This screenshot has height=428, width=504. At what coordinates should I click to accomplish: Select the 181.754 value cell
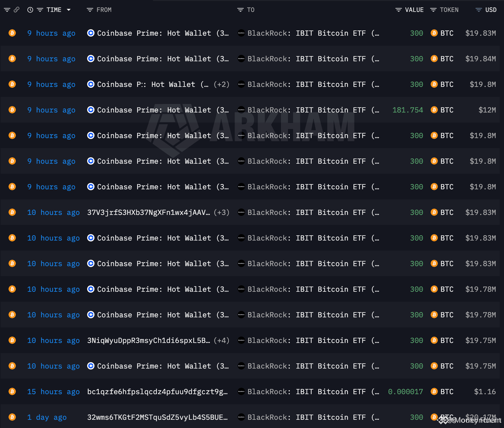click(408, 110)
